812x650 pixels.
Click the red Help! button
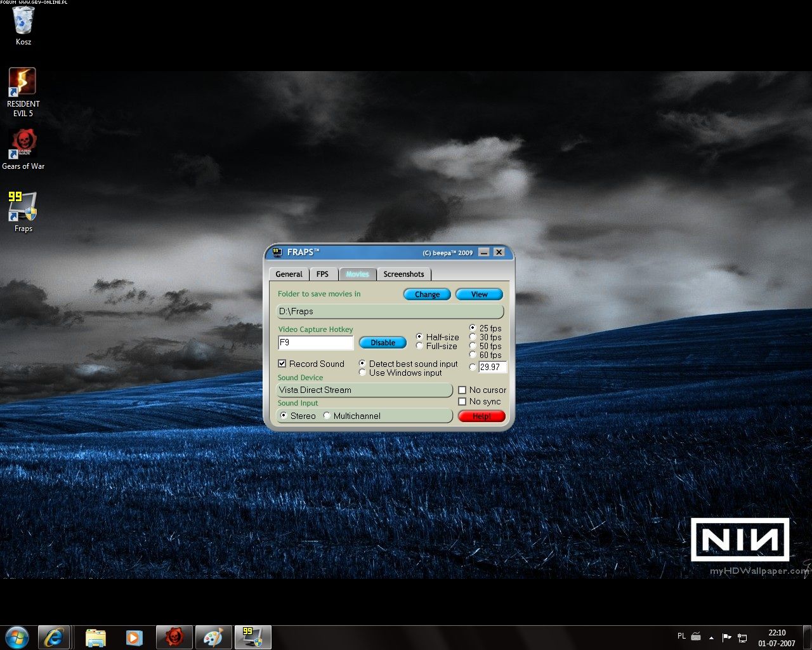pyautogui.click(x=481, y=416)
